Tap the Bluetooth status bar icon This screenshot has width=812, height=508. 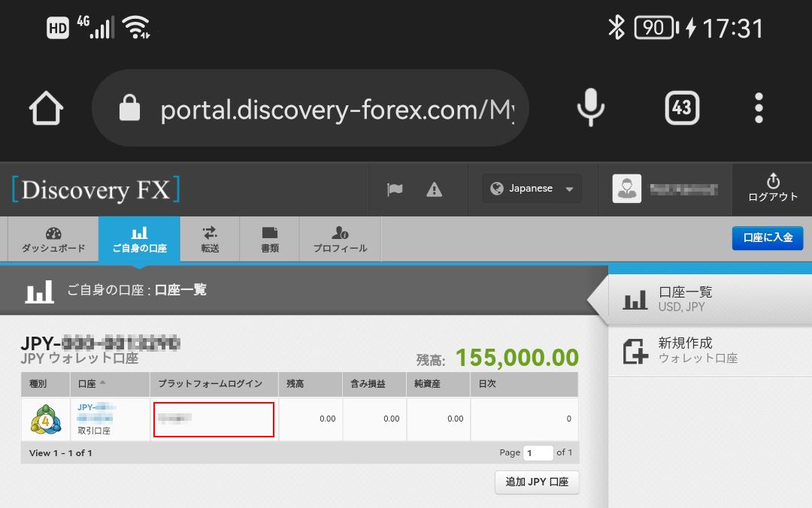click(x=617, y=27)
